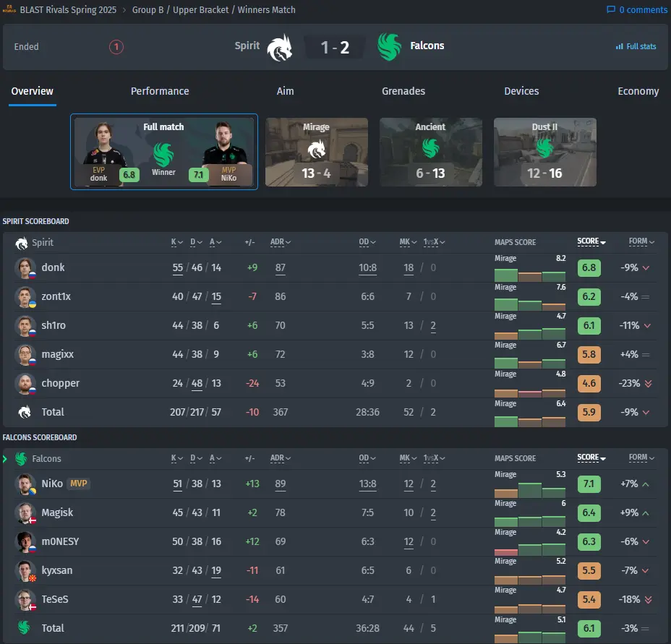Select the Full match card
Screen dimensions: 671x644
pos(164,152)
